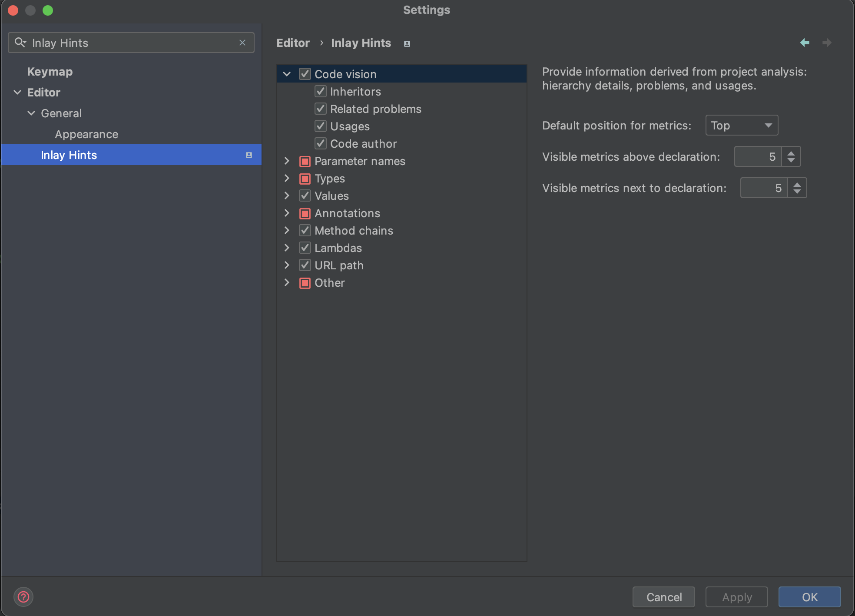
Task: Disable the Code author checkbox
Action: tap(321, 144)
